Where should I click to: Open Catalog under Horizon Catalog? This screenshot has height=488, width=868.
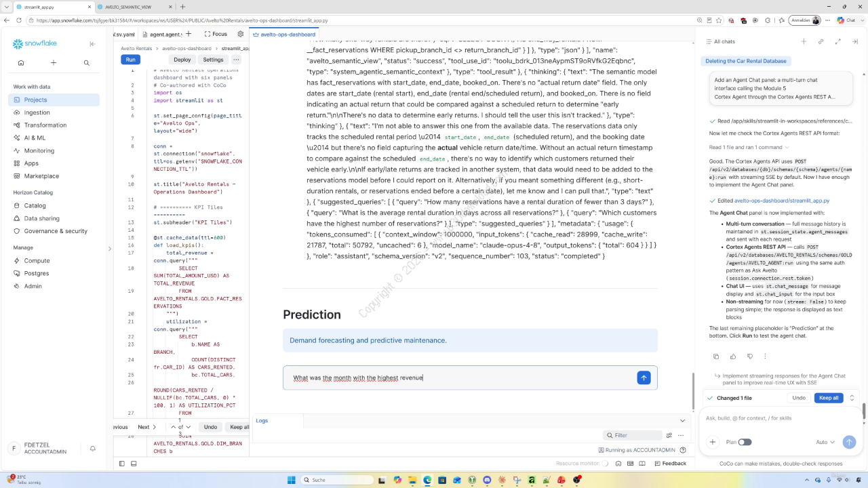[x=54, y=205]
